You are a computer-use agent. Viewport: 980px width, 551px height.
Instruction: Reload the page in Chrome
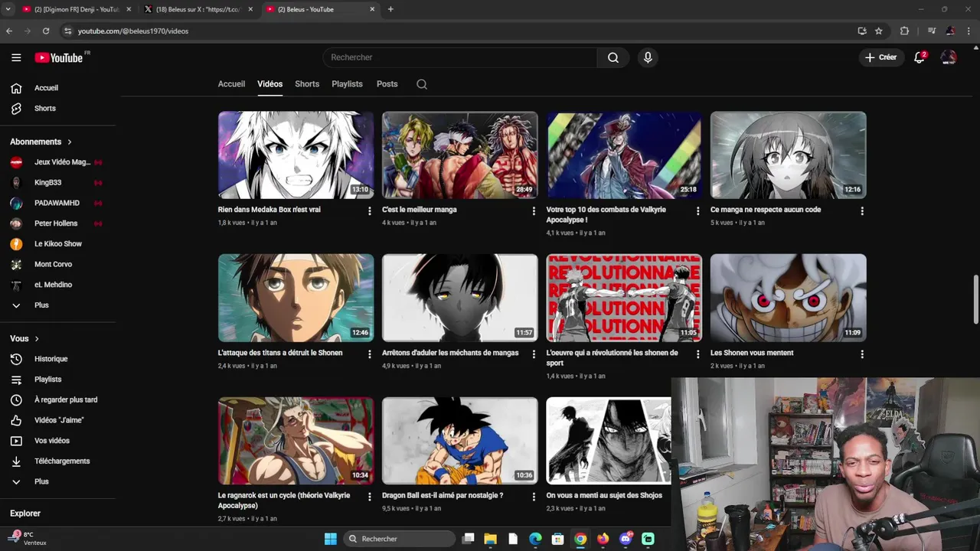click(46, 31)
